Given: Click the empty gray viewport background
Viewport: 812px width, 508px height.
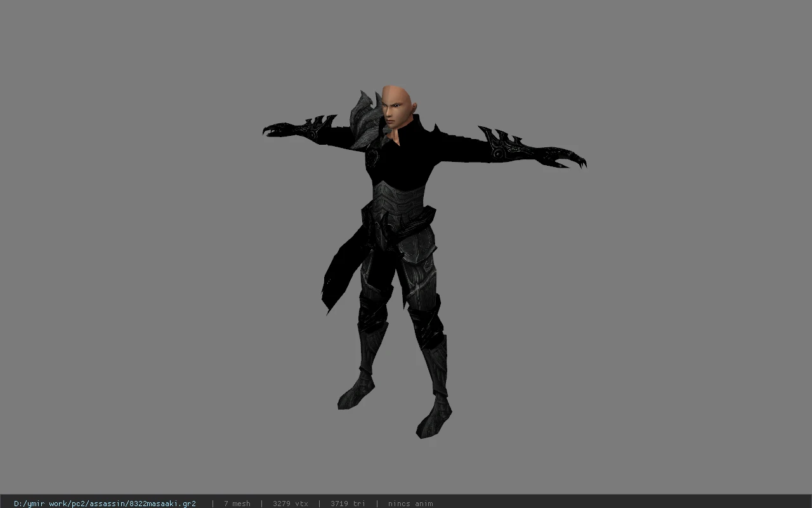Looking at the screenshot, I should [x=666, y=317].
